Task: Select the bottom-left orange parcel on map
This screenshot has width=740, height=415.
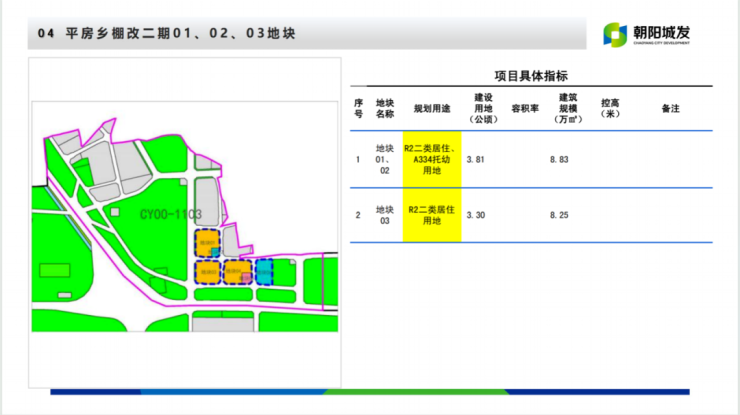Action: 208,272
